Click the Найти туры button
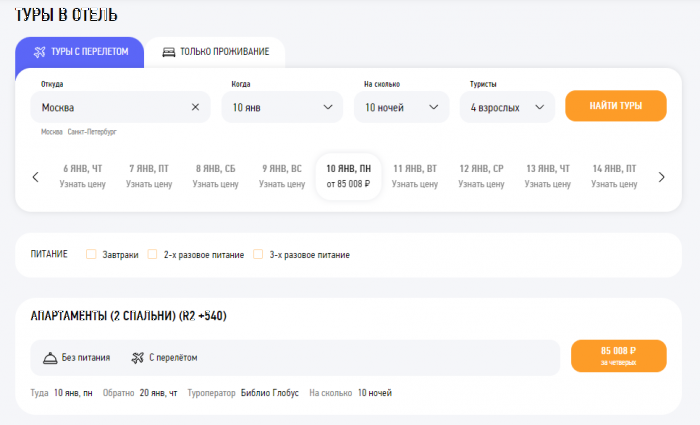The width and height of the screenshot is (700, 425). click(616, 106)
